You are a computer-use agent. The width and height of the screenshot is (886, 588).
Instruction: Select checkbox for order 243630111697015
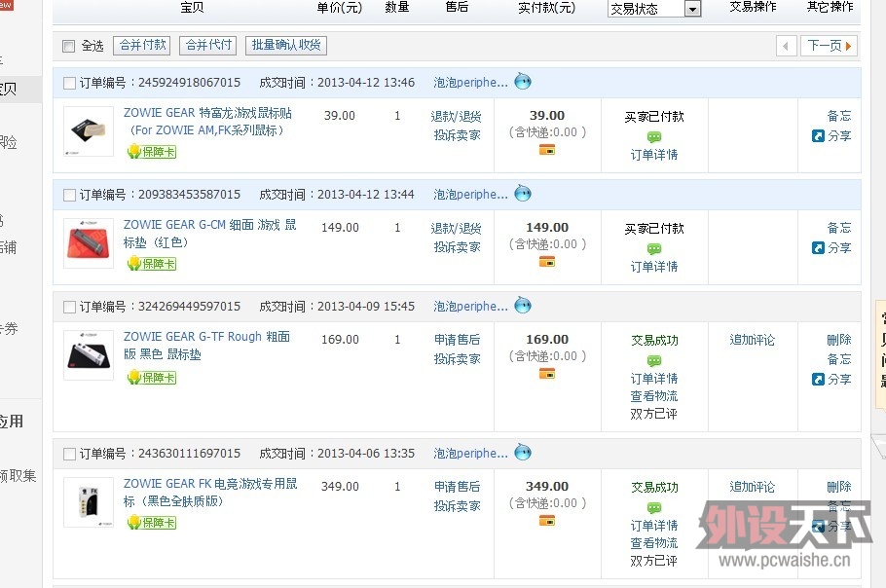pyautogui.click(x=69, y=454)
